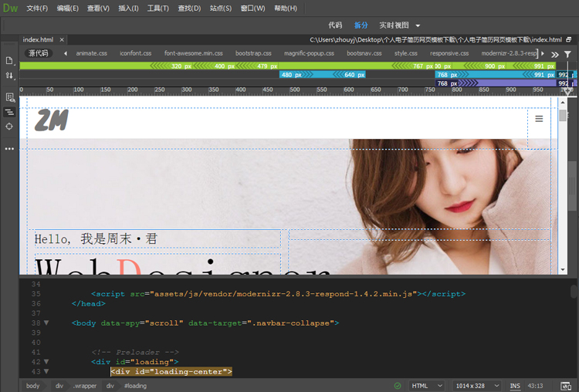The height and width of the screenshot is (392, 579).
Task: Open related file magnific-popup.css
Action: coord(309,53)
